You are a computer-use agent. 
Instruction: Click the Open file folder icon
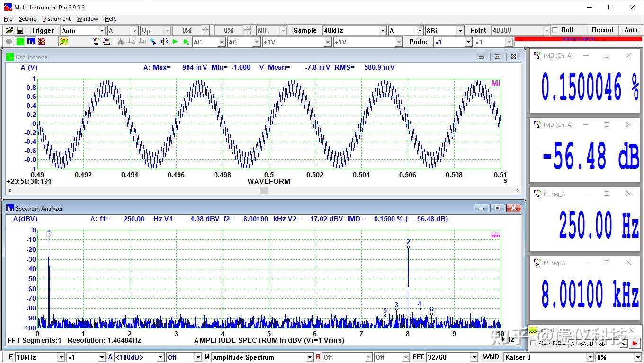coord(9,30)
